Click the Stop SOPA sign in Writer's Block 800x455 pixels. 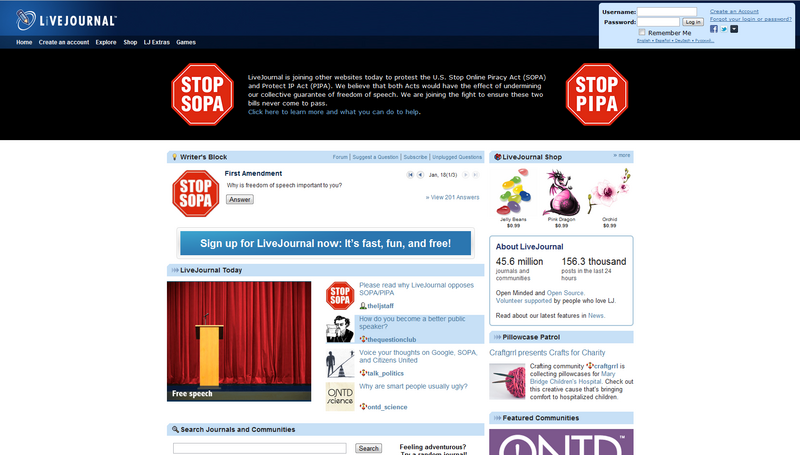tap(196, 193)
